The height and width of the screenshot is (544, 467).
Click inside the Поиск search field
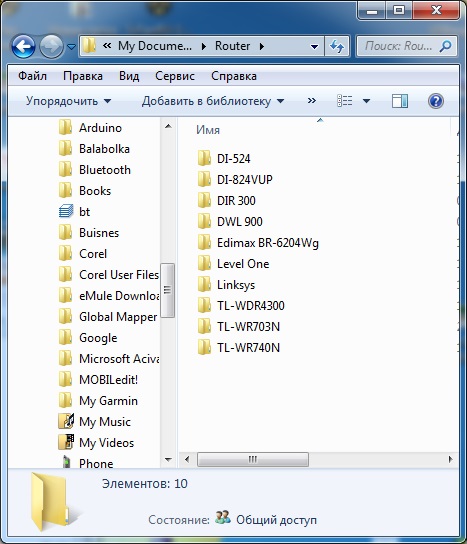pos(399,46)
